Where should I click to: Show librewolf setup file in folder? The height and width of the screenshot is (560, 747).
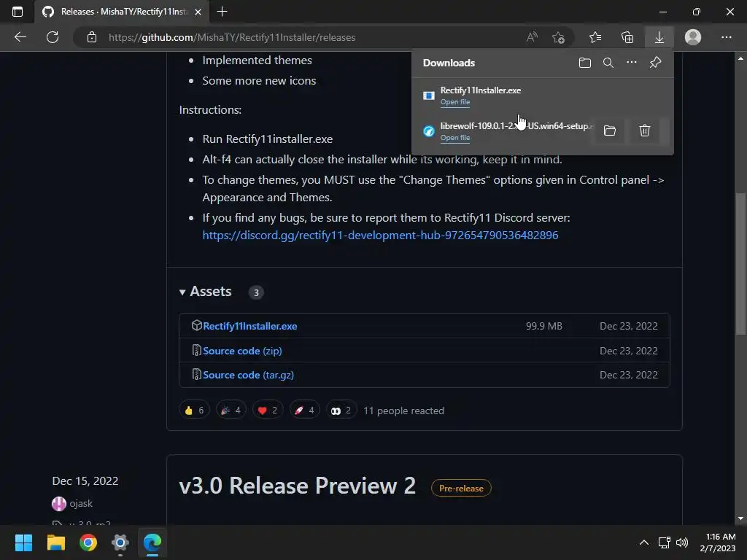pyautogui.click(x=610, y=131)
